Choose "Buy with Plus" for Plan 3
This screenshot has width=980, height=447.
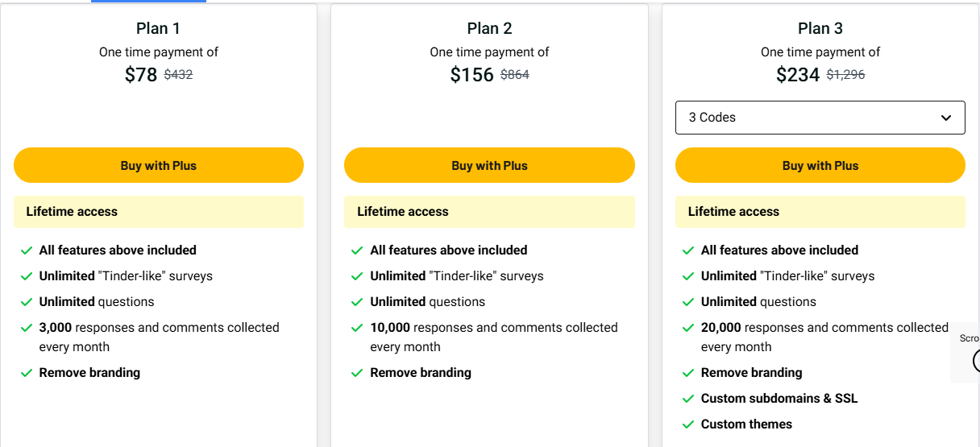(x=820, y=166)
